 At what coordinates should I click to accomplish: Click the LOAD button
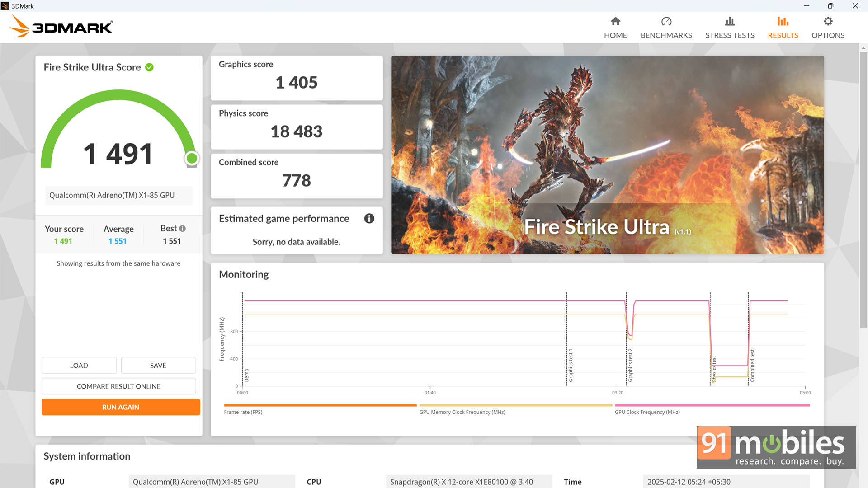coord(79,366)
